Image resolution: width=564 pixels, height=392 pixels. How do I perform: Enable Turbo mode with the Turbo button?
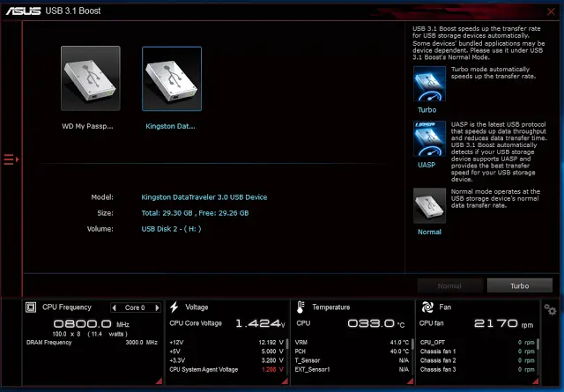click(x=519, y=286)
